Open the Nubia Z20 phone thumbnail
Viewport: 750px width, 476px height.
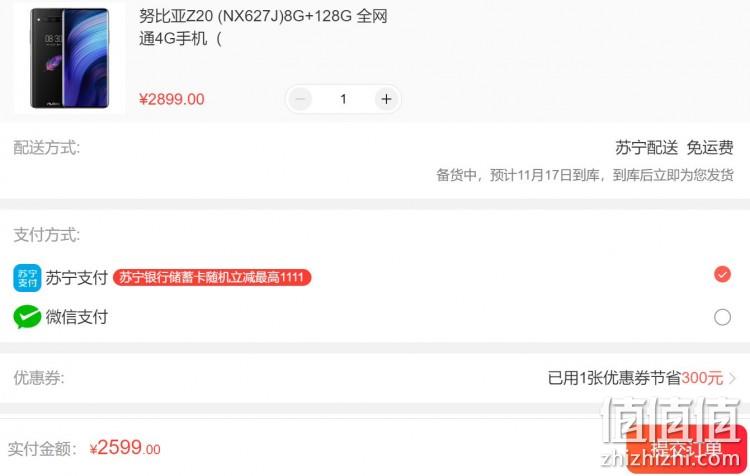point(70,58)
